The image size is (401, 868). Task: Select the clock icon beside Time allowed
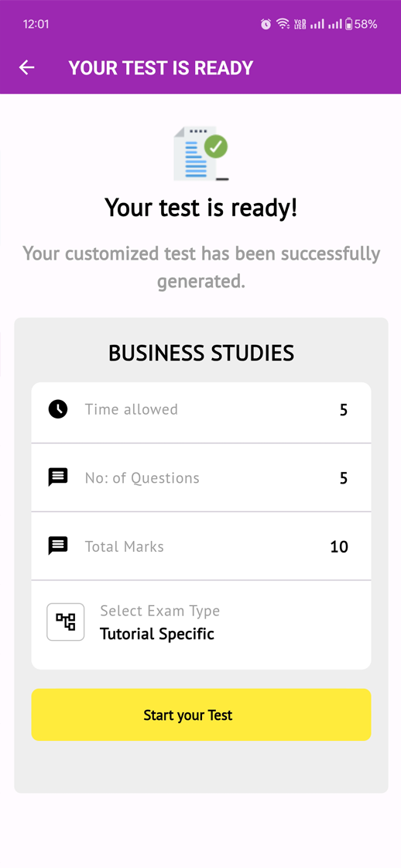[x=58, y=410]
